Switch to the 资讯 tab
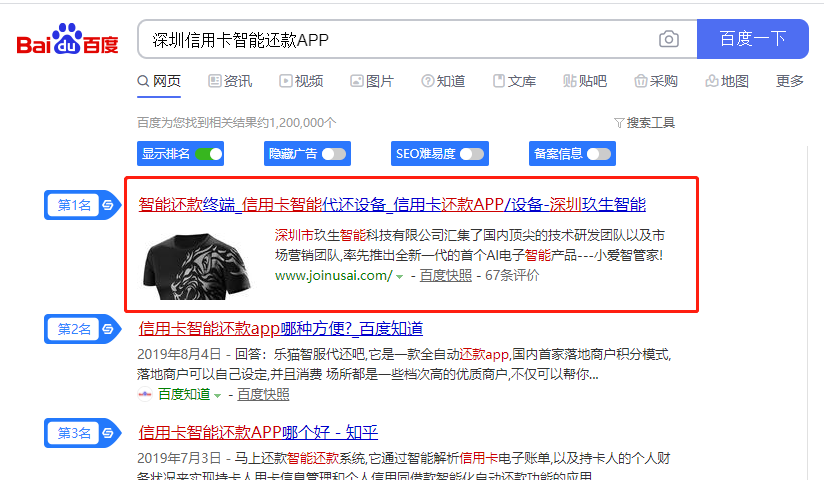Viewport: 824px width, 480px height. [230, 81]
